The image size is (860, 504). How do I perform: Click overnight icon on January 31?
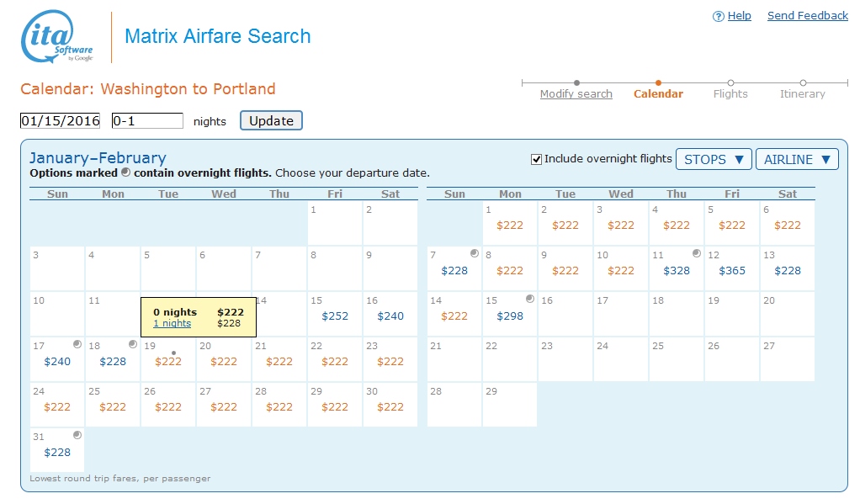[77, 435]
